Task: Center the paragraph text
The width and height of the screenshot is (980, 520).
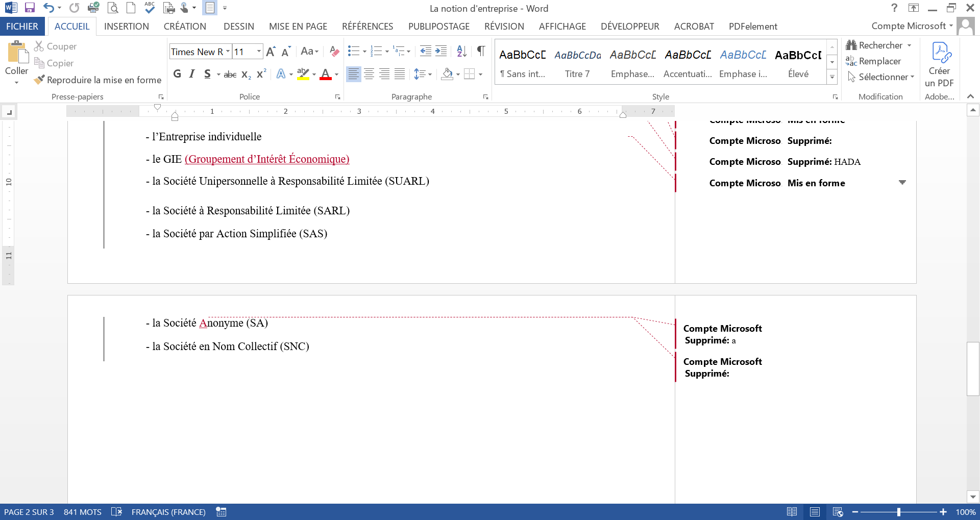Action: [x=369, y=74]
